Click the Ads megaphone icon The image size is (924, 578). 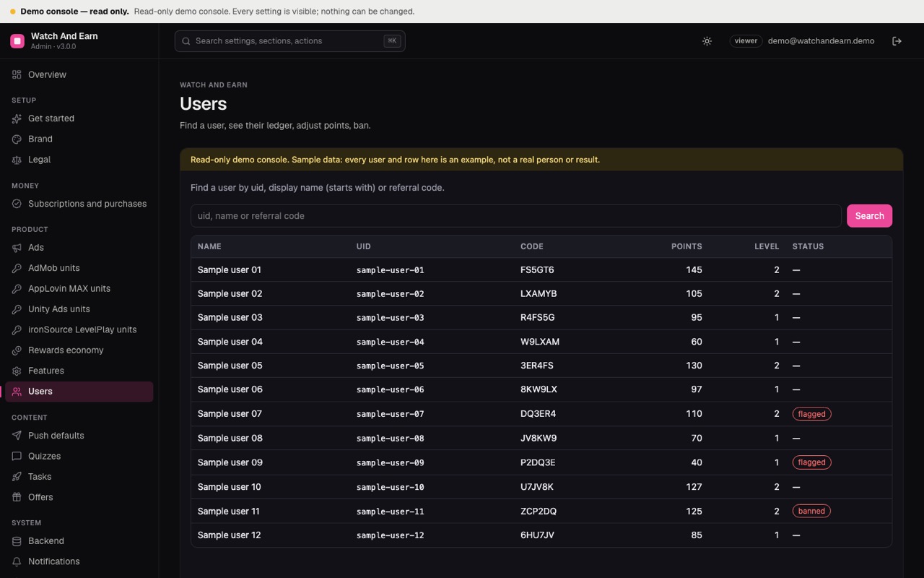point(17,248)
